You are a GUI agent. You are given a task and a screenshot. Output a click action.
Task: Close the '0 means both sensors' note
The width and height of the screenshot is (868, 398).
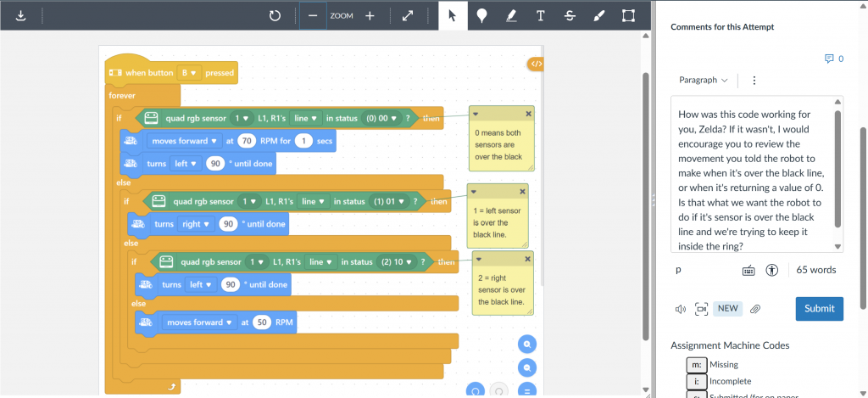point(528,113)
